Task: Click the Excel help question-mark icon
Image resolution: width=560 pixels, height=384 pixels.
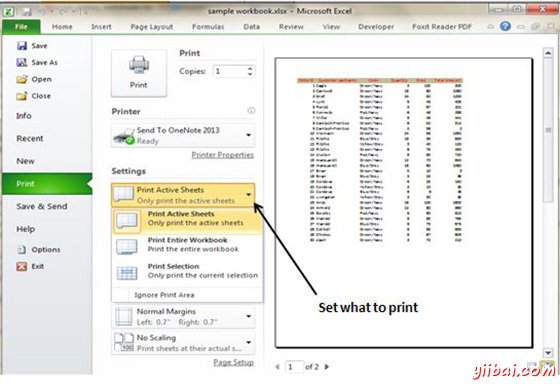Action: (x=505, y=26)
